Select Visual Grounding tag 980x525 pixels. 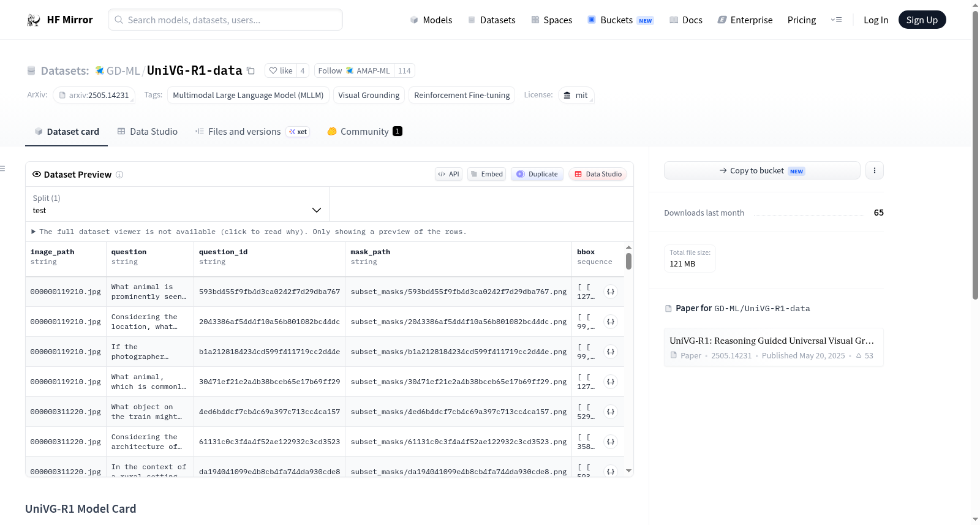[x=369, y=95]
